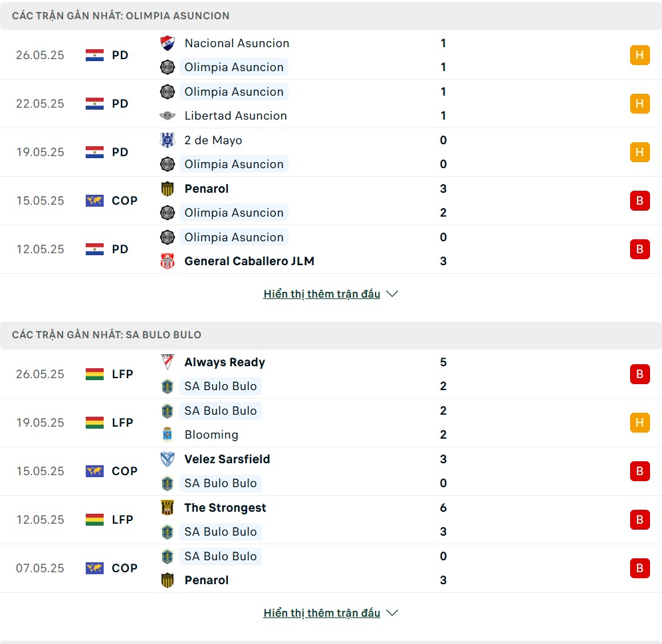The image size is (662, 644).
Task: Expand more SA Bulo Bulo matches chevron
Action: click(x=392, y=613)
